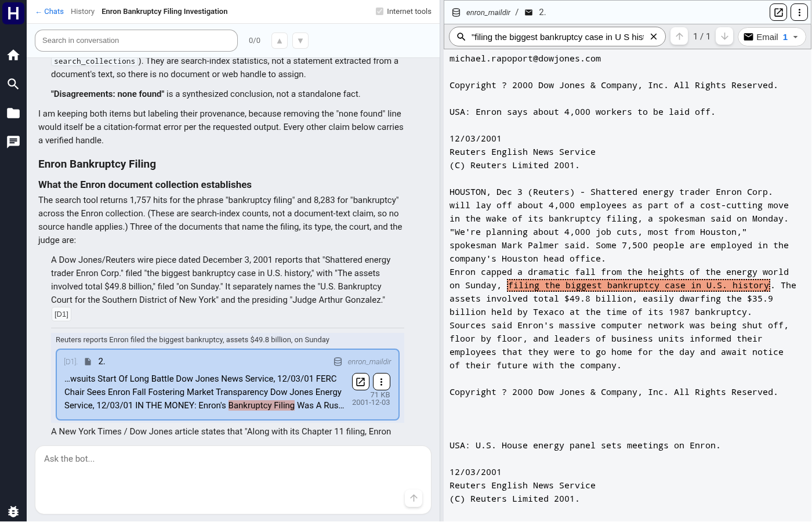Click the mail envelope icon in breadcrumb
Image resolution: width=812 pixels, height=522 pixels.
coord(529,12)
